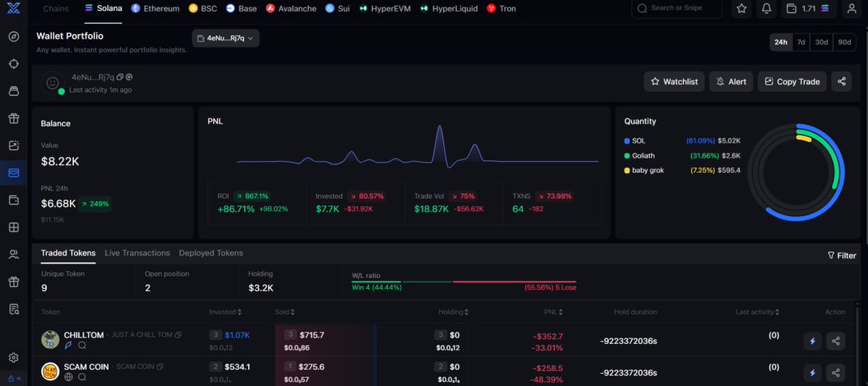Screen dimensions: 868x386
Task: Open the wallet icon below the portfolio icon
Action: coord(14,200)
